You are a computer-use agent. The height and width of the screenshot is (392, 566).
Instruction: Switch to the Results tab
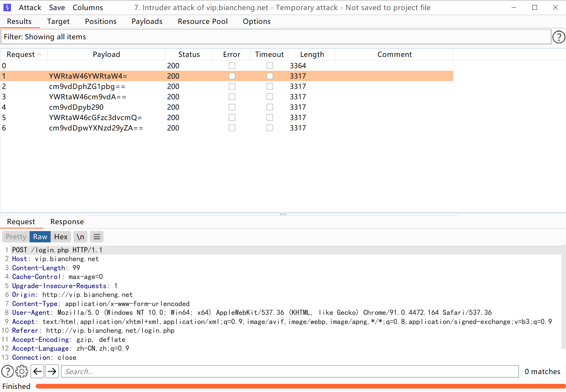coord(19,21)
